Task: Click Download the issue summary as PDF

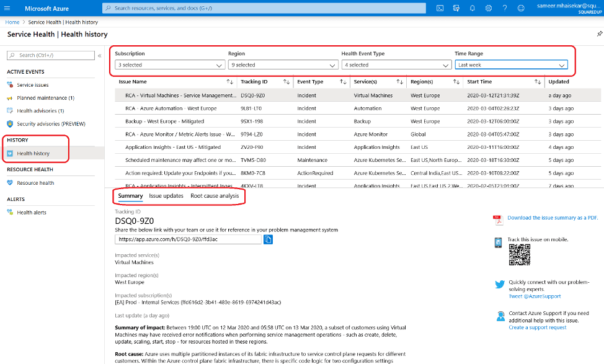Action: pos(553,218)
